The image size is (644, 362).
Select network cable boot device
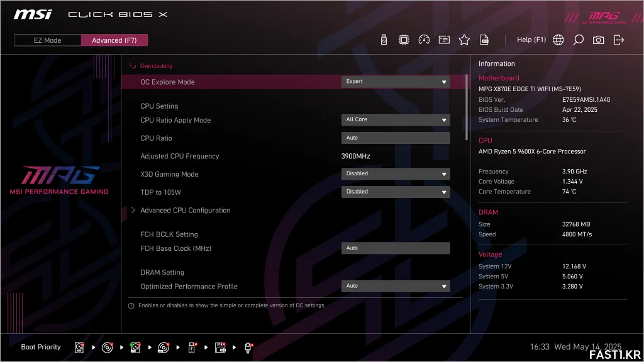248,348
